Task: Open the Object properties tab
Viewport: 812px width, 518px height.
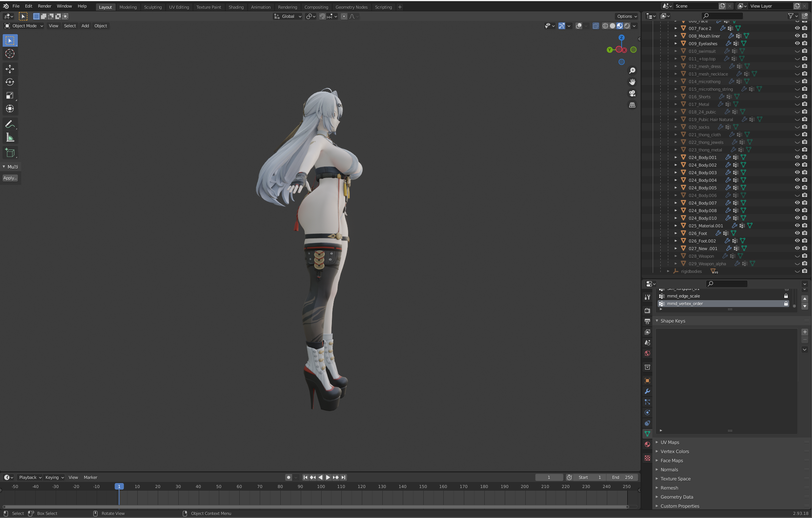Action: point(647,381)
